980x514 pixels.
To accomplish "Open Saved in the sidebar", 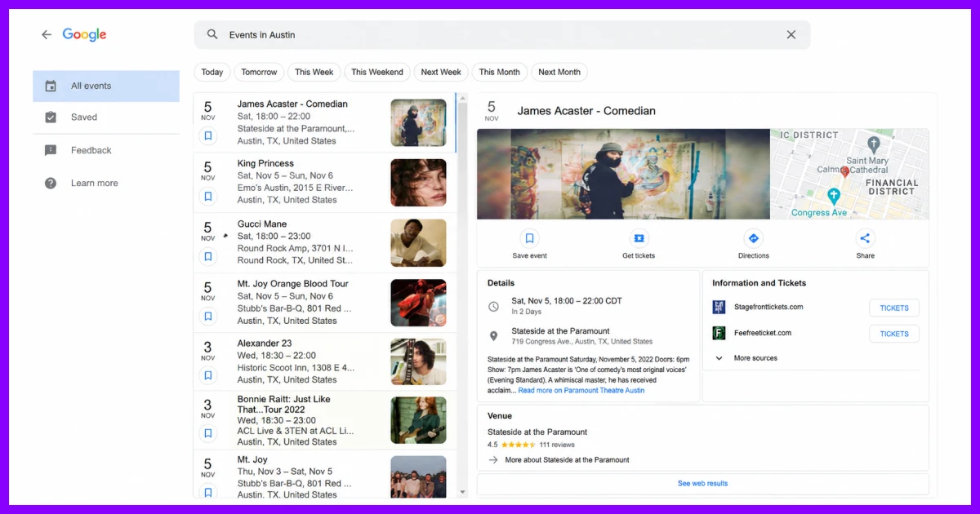I will tap(106, 117).
